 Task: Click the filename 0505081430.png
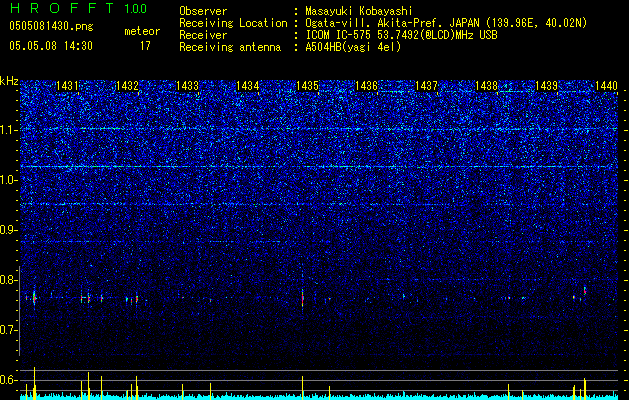tap(51, 26)
